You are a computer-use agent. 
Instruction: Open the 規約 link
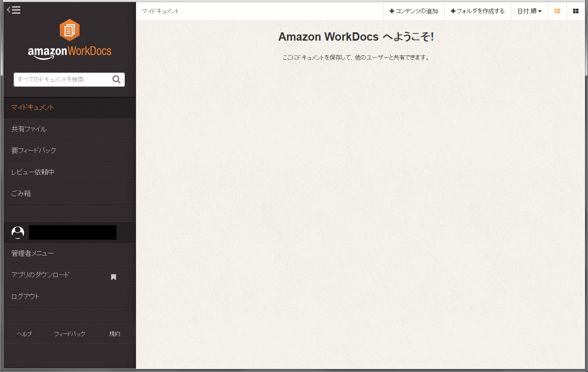(114, 334)
